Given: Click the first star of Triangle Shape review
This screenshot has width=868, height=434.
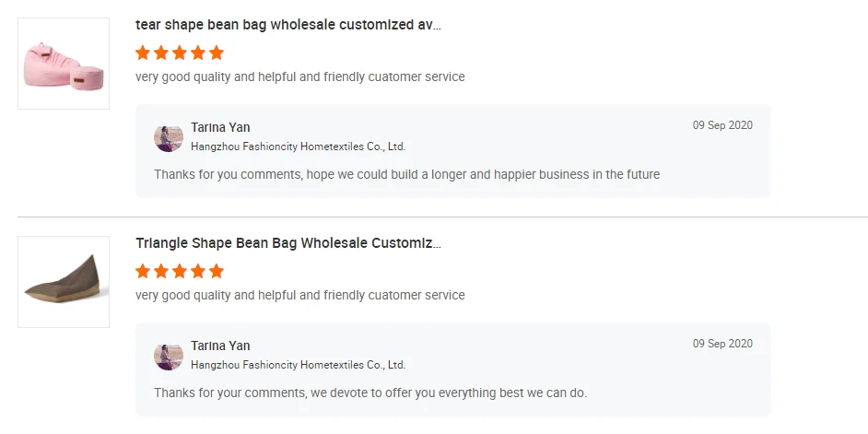Looking at the screenshot, I should click(x=143, y=271).
